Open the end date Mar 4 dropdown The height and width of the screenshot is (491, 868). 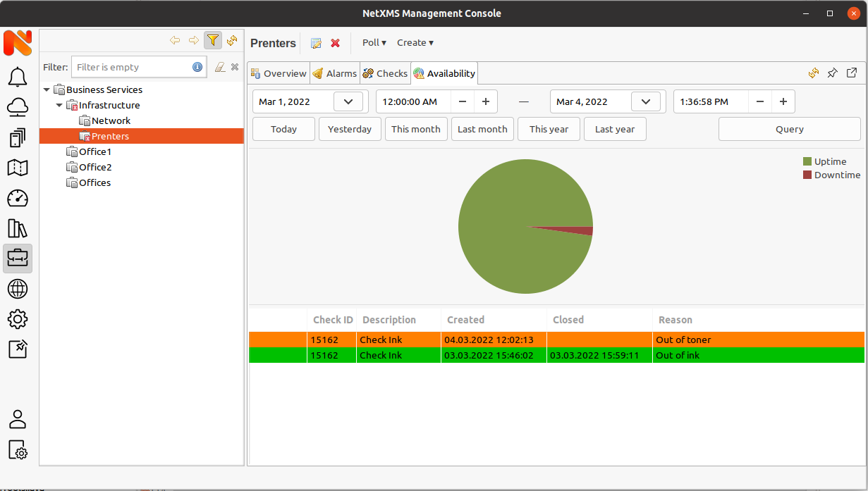[646, 101]
